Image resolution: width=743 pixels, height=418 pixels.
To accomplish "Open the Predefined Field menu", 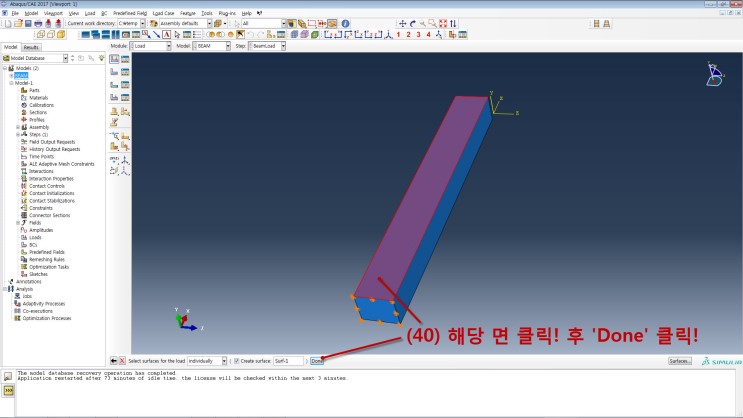I will click(x=130, y=13).
